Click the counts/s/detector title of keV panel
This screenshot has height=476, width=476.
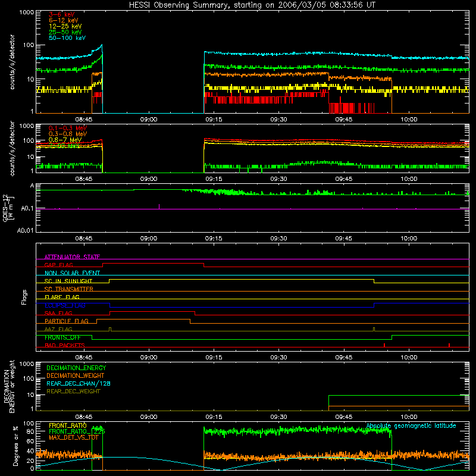[12, 62]
